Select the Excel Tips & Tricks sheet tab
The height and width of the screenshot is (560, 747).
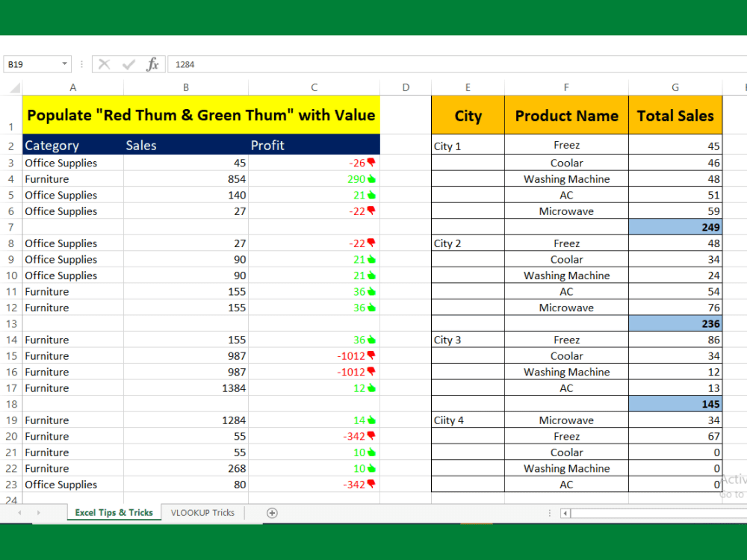tap(113, 513)
